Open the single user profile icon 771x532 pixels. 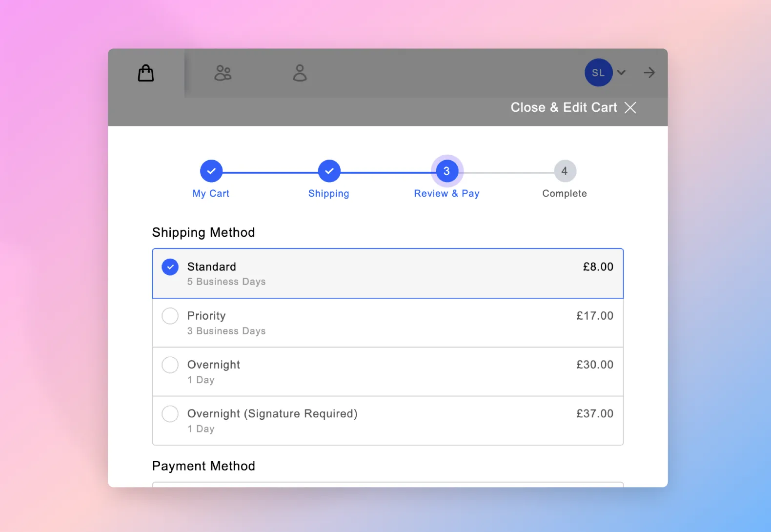pyautogui.click(x=300, y=73)
